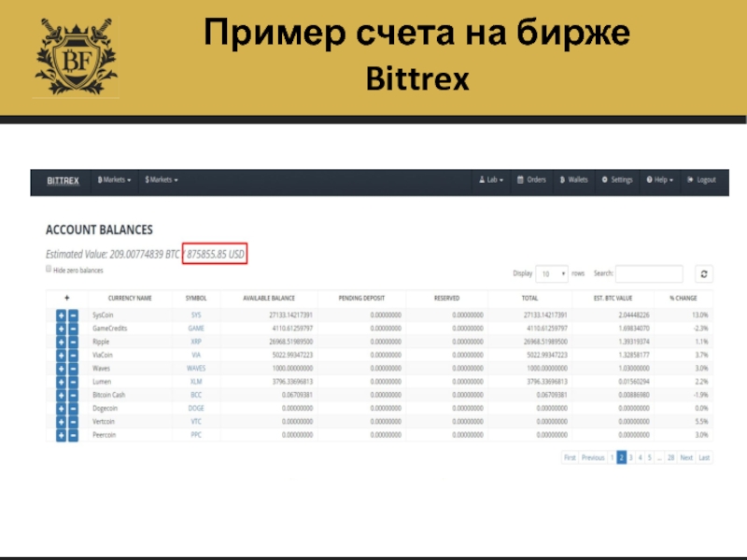Go to page 1 in pagination
This screenshot has height=560, width=747.
[613, 457]
